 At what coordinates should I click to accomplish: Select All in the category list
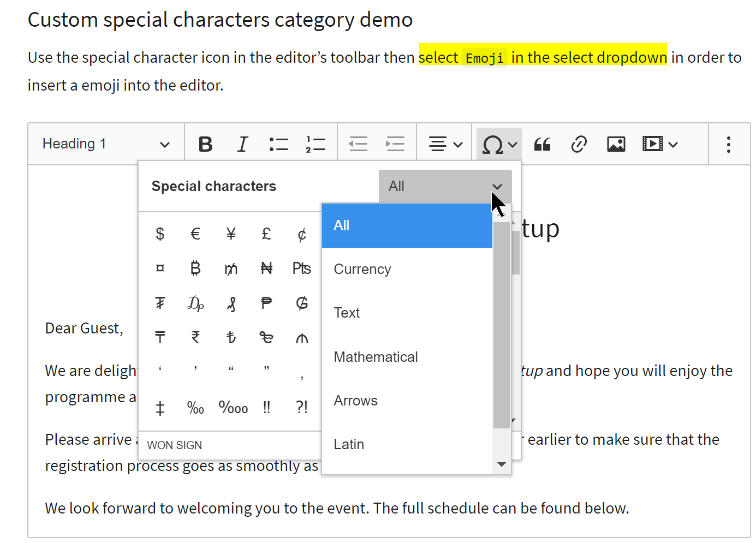pos(407,225)
